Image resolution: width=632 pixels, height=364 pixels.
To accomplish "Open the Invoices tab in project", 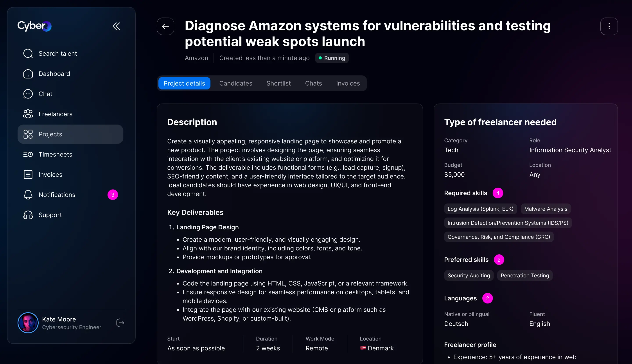I will click(348, 83).
